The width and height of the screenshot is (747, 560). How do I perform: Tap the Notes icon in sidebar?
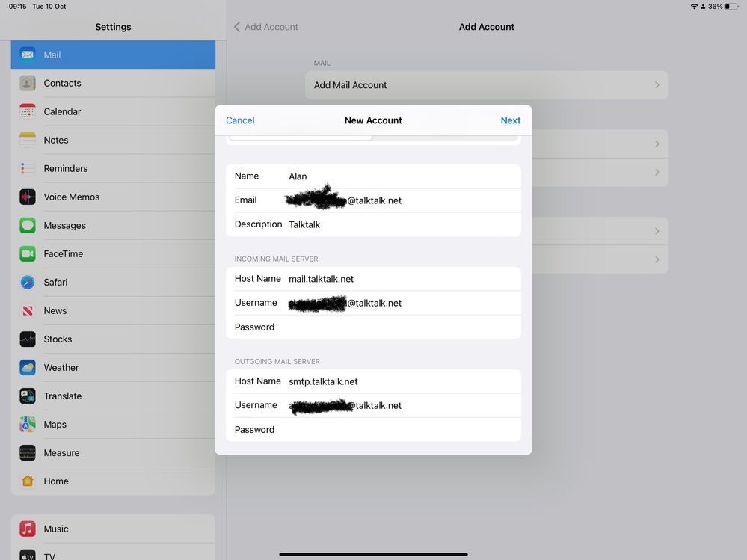(28, 140)
